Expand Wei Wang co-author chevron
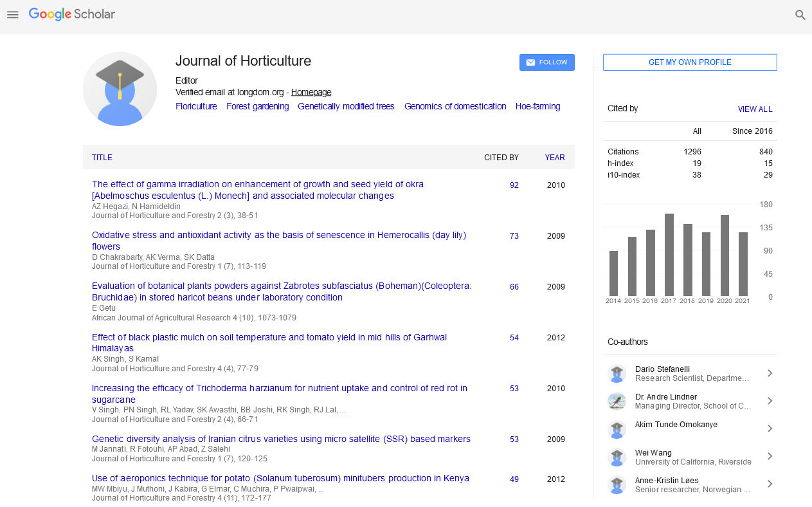 point(770,456)
